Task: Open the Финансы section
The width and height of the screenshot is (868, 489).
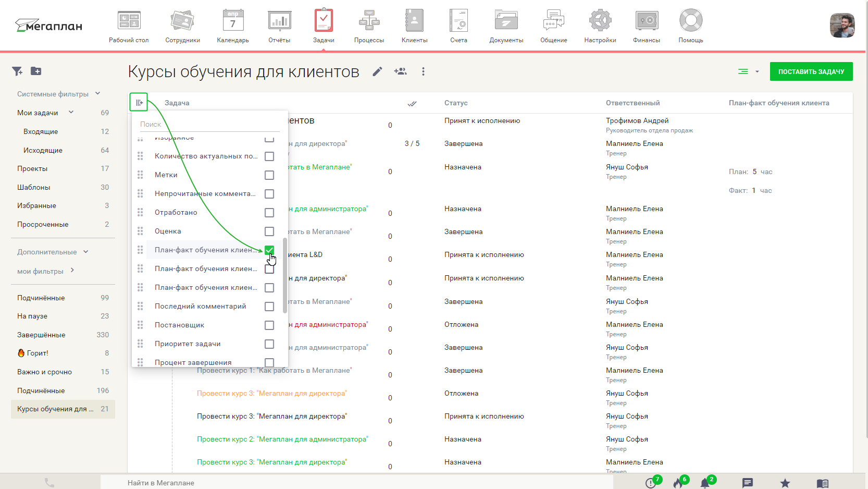Action: click(647, 26)
